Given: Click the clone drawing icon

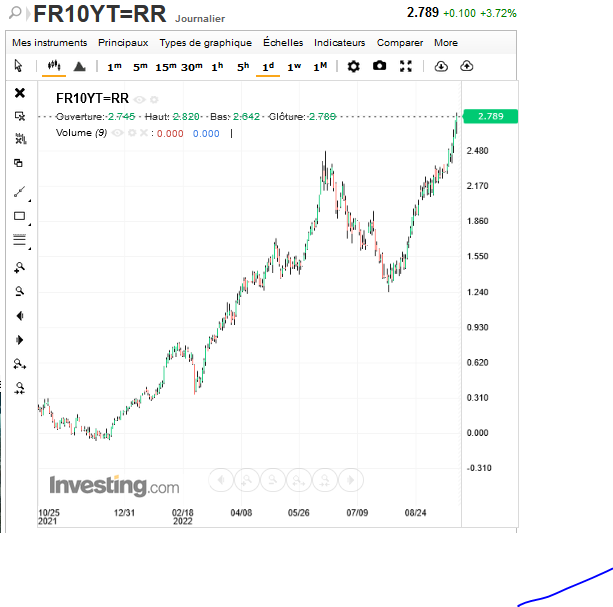Looking at the screenshot, I should pyautogui.click(x=18, y=163).
